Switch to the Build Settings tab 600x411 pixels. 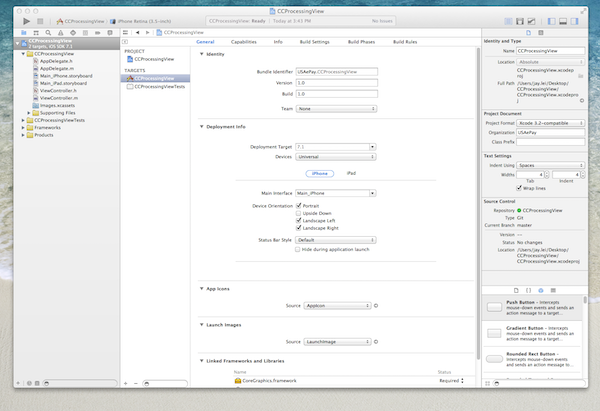coord(315,43)
